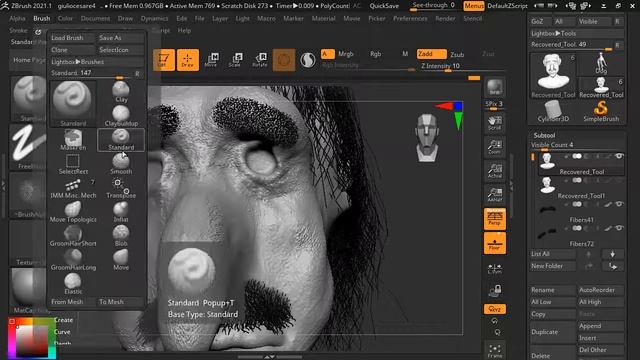Image resolution: width=640 pixels, height=360 pixels.
Task: Select the ClayBuildup brush
Action: click(x=121, y=116)
